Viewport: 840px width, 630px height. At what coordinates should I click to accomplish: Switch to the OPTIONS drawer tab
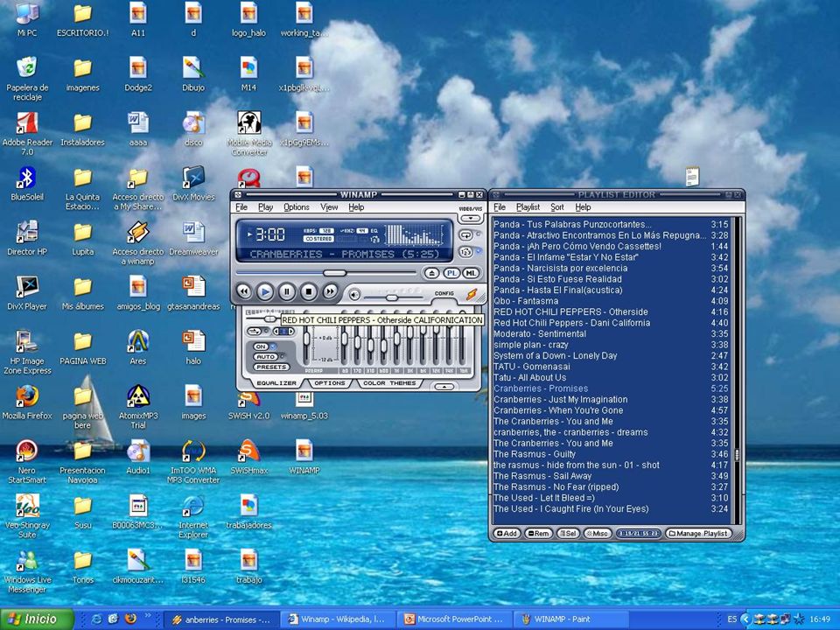tap(330, 383)
